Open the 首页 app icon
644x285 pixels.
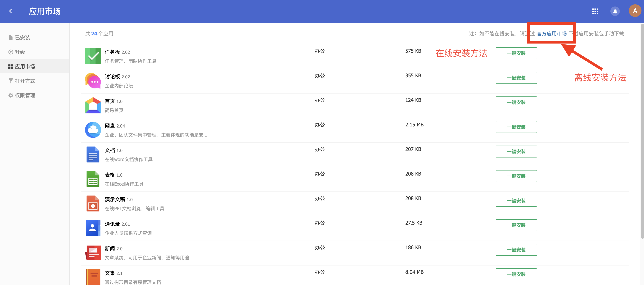93,105
